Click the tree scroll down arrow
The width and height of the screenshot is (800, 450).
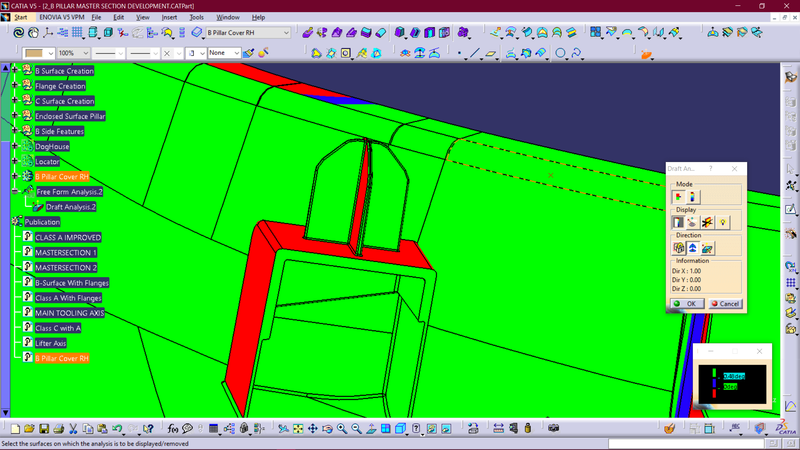click(x=6, y=412)
